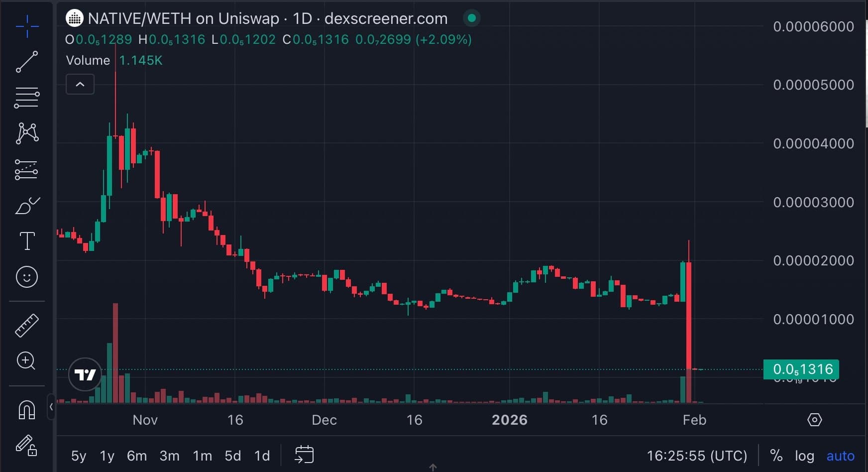Collapse the left drawing toolbar
The width and height of the screenshot is (868, 472).
[51, 407]
